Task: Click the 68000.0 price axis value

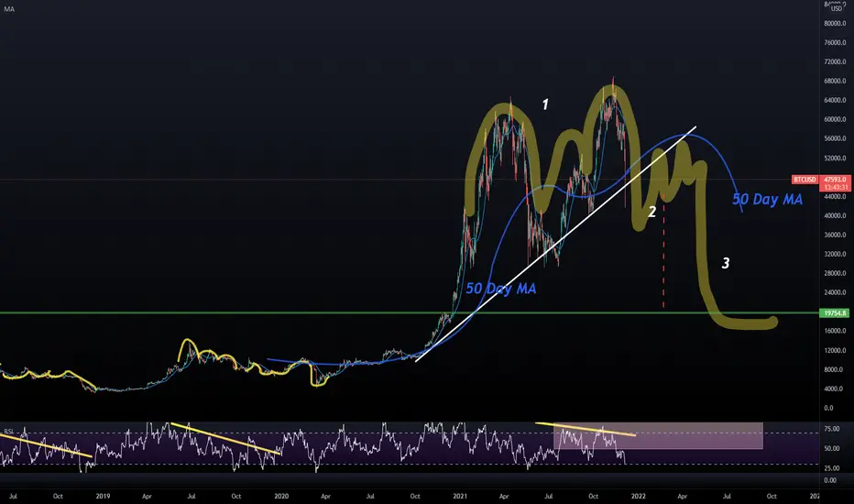Action: [x=835, y=82]
